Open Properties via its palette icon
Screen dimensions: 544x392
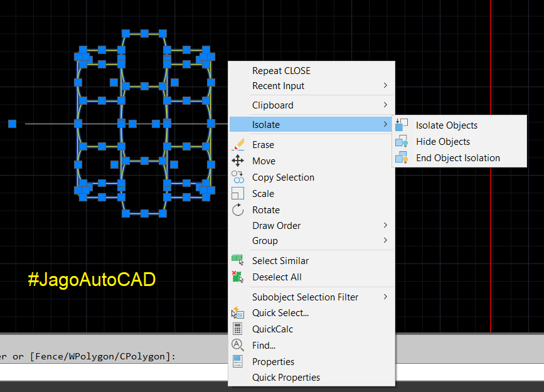point(238,361)
